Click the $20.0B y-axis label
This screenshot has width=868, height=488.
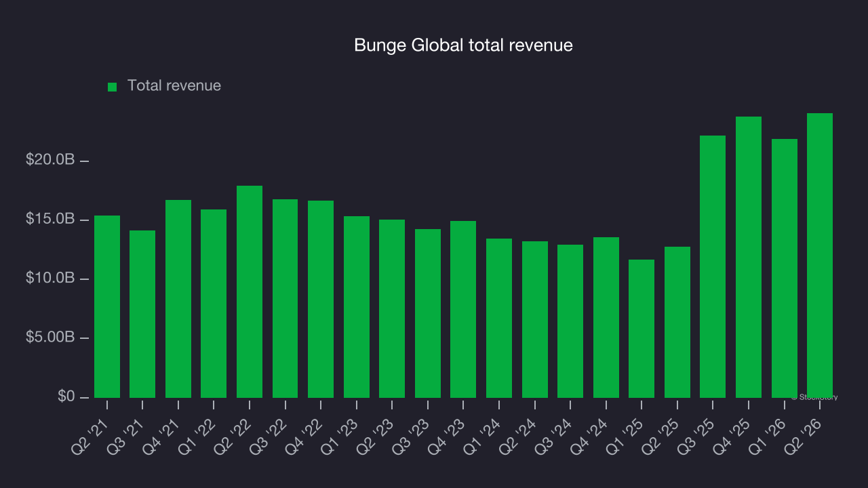pyautogui.click(x=50, y=161)
